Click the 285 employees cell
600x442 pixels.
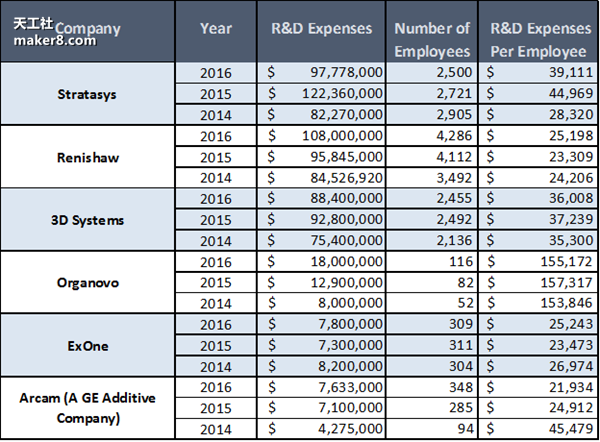[432, 408]
